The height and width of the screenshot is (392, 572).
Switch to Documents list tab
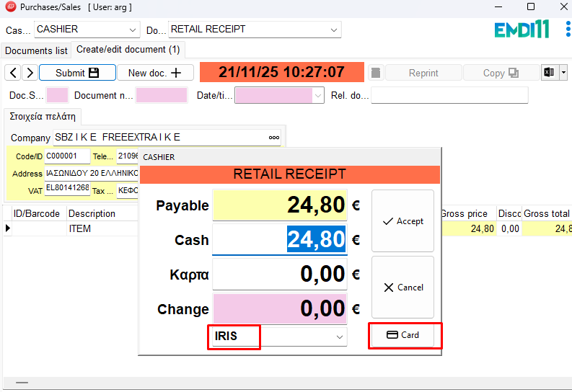click(36, 50)
